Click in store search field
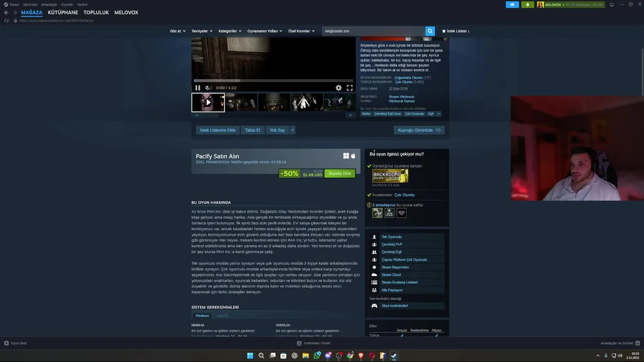 point(374,31)
